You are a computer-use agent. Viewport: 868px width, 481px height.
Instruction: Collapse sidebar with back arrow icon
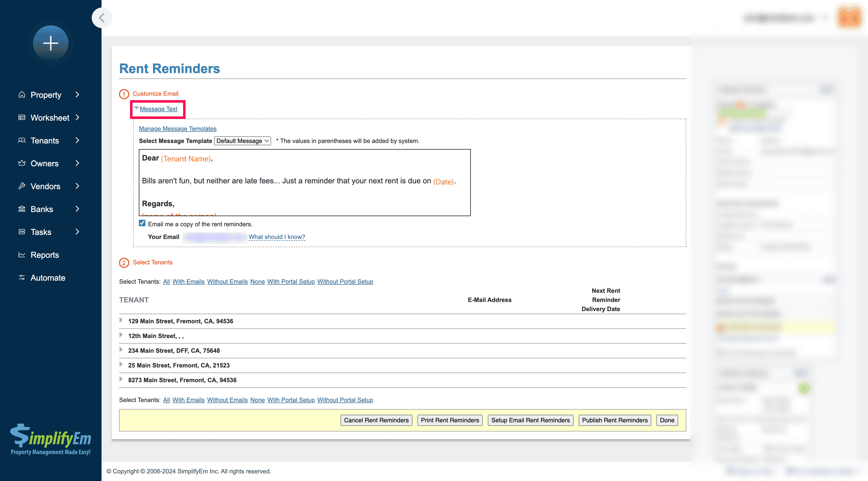tap(102, 18)
